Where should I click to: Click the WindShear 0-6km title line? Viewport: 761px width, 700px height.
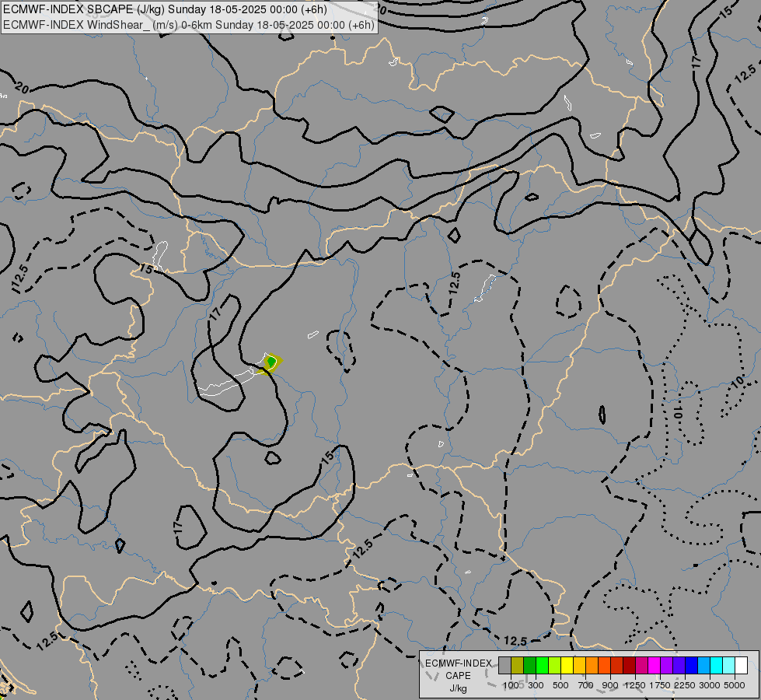click(x=189, y=25)
